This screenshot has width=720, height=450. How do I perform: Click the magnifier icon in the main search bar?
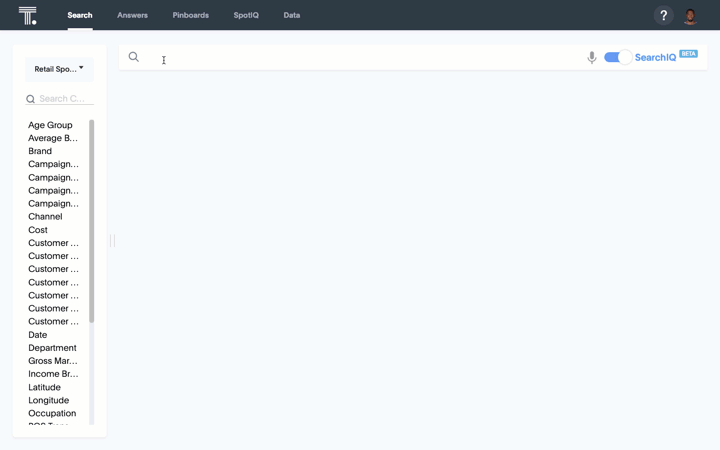134,57
